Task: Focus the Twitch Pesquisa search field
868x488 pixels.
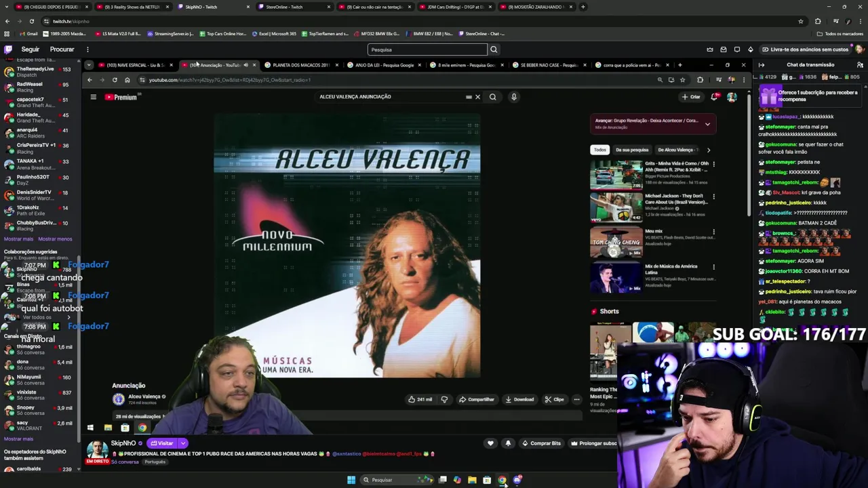Action: [428, 49]
